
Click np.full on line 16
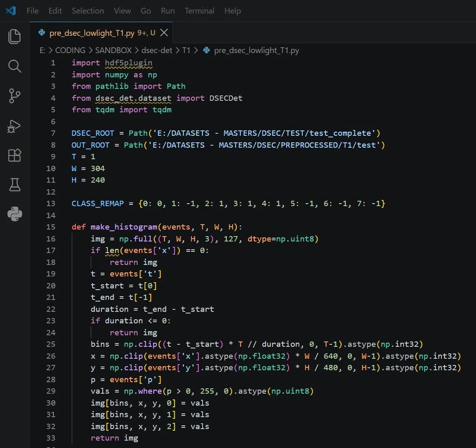click(136, 239)
